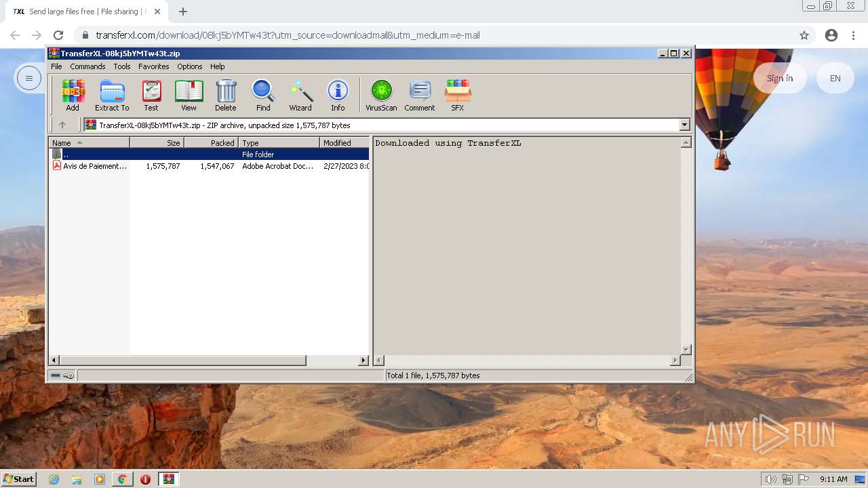Click the 'Downloaded using TransferXL' comment text

(448, 143)
